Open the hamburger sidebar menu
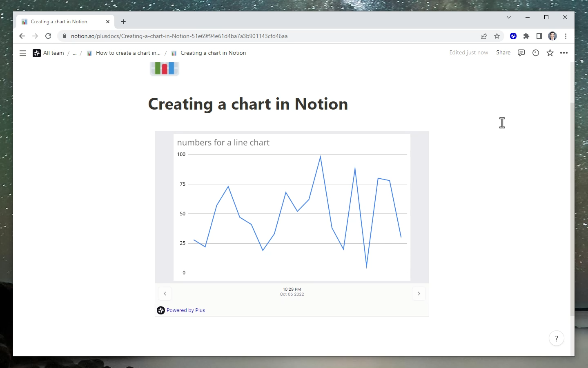The width and height of the screenshot is (588, 368). (23, 53)
